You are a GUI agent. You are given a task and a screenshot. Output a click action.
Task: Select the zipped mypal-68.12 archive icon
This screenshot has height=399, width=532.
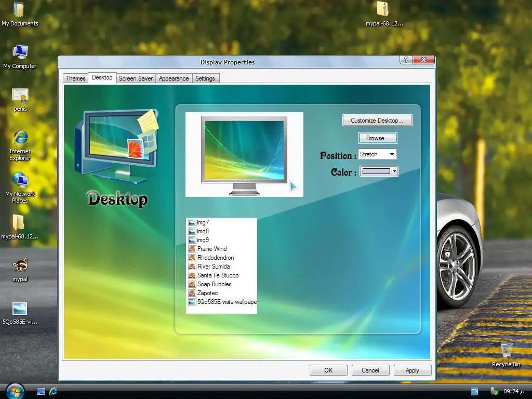tap(384, 14)
